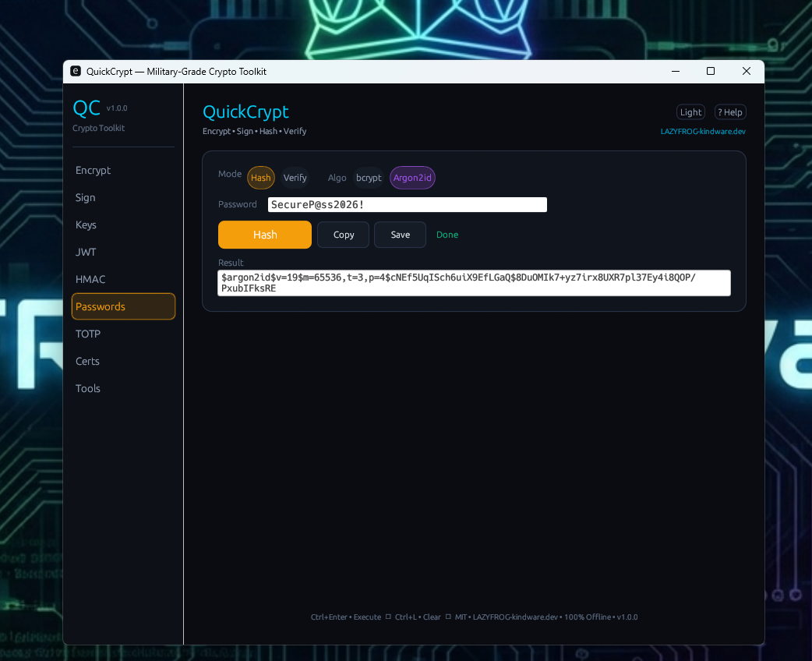The image size is (812, 661).
Task: Visit the LAZYFROG-kindware.dev link
Action: pos(703,131)
